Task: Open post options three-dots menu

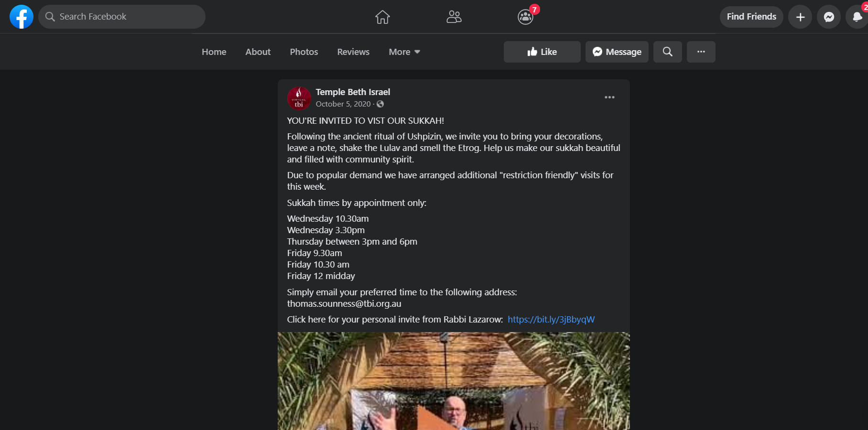Action: point(609,97)
